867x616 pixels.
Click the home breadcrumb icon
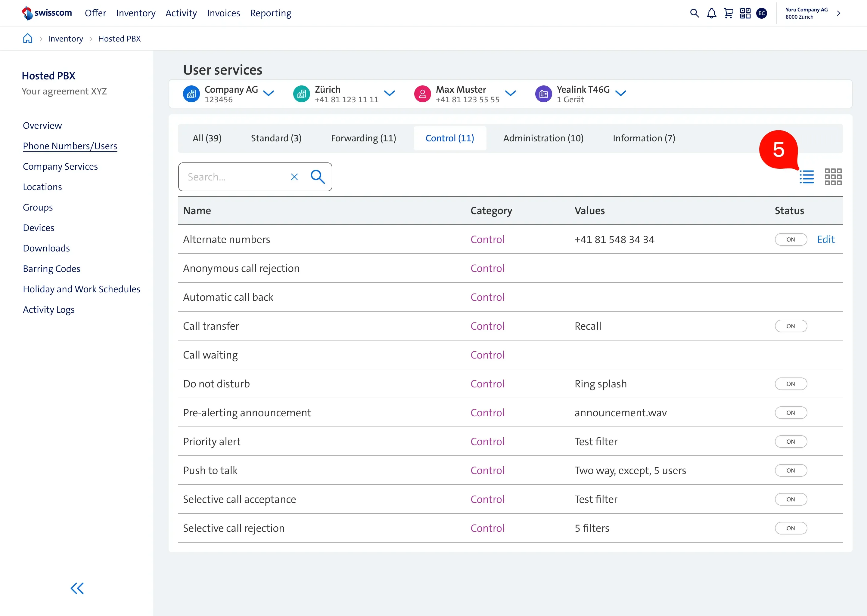coord(27,38)
